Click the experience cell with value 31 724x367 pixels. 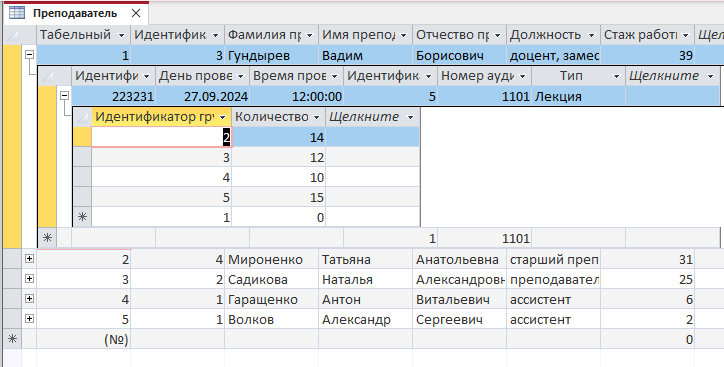pos(647,259)
